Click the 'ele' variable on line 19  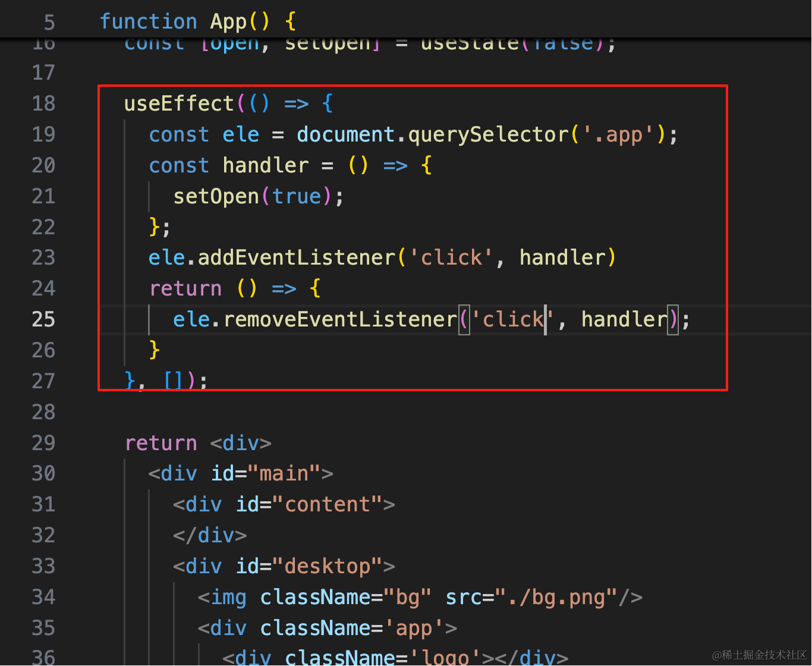(x=241, y=134)
